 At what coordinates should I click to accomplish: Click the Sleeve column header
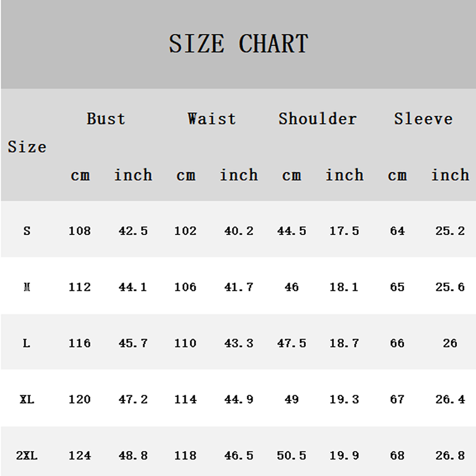(x=423, y=118)
